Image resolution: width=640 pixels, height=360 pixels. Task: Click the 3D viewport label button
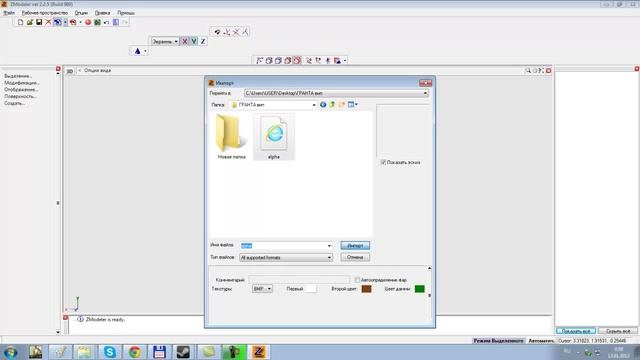point(70,71)
